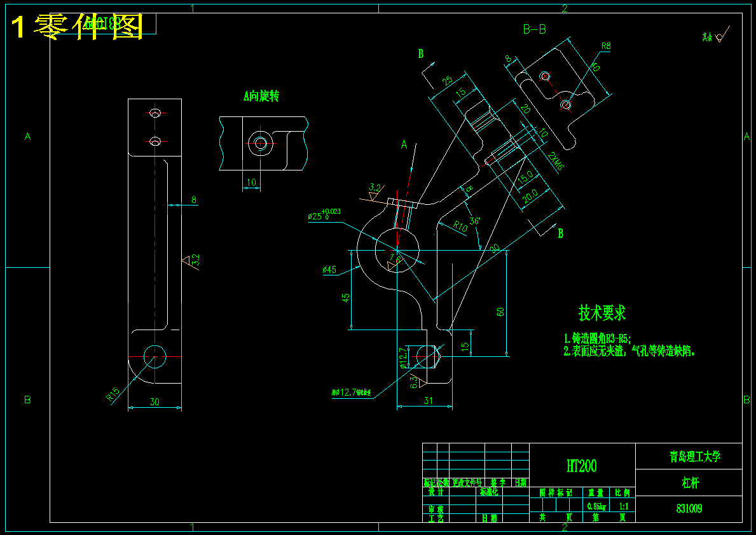
Task: Click the "ø25 +0.023" toleranced dimension
Action: click(324, 214)
